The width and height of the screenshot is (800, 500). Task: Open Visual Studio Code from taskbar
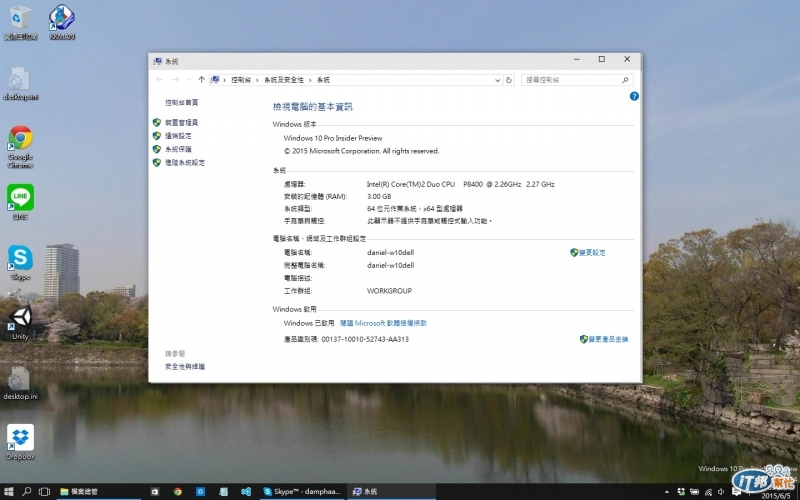click(246, 491)
